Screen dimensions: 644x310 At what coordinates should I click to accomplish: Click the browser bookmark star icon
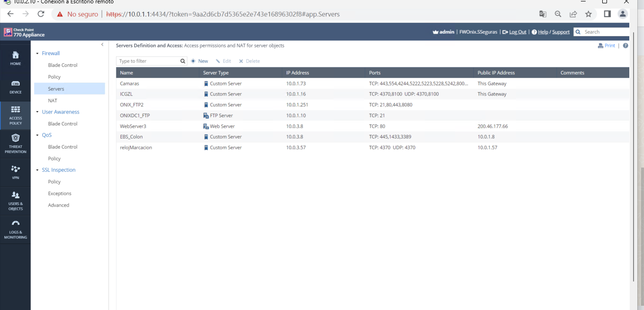[588, 14]
